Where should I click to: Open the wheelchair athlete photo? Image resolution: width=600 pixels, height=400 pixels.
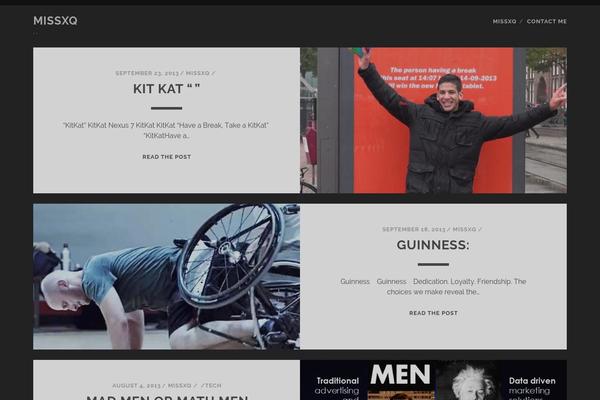[166, 276]
